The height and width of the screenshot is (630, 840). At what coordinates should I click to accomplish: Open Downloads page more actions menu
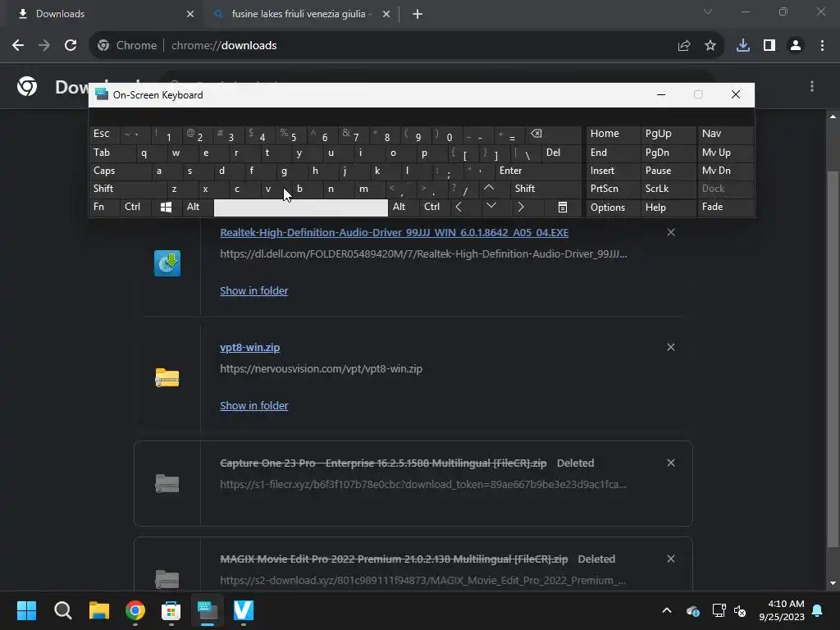pyautogui.click(x=812, y=86)
